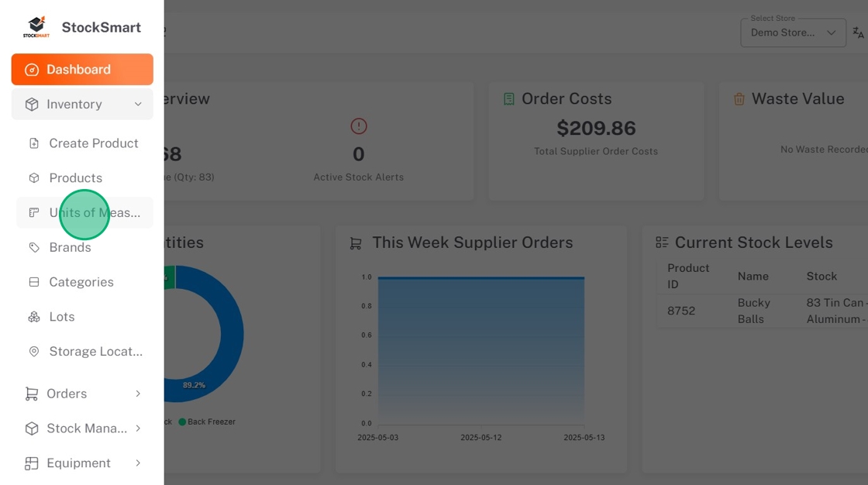Click the Equipment layout icon
Viewport: 868px width, 485px height.
click(x=32, y=463)
